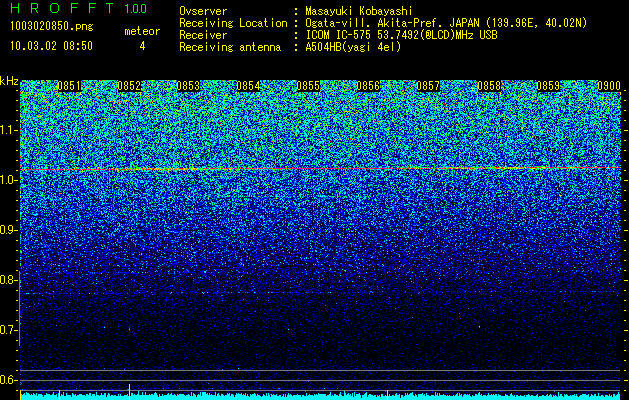Select the A504HB(yagi 4el) antenna value
Image resolution: width=629 pixels, height=400 pixels.
(x=353, y=47)
